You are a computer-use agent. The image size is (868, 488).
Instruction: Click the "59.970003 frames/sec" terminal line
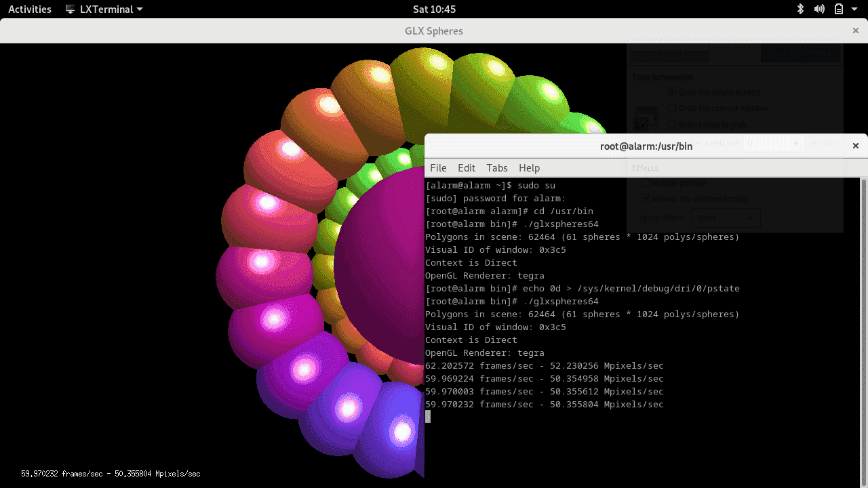click(x=545, y=391)
